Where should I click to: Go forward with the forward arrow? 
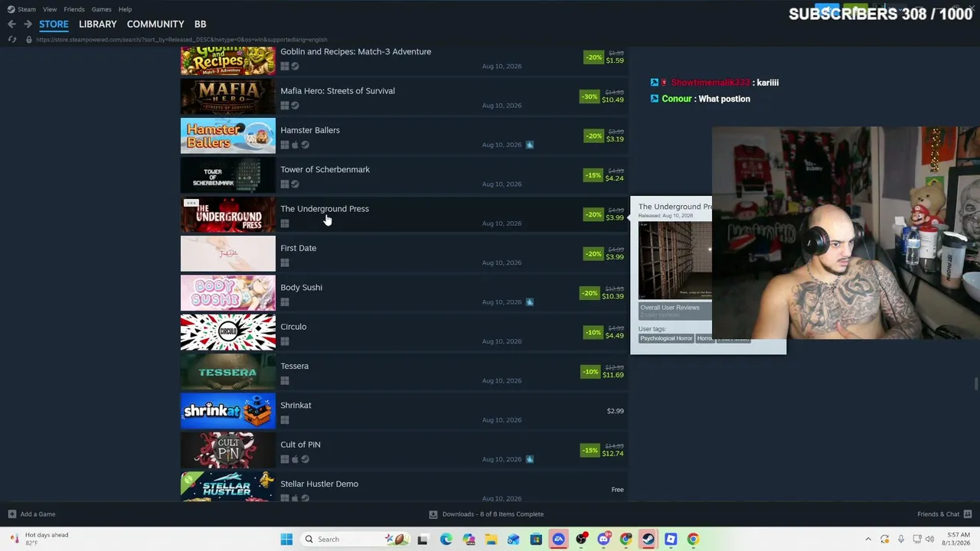[28, 24]
